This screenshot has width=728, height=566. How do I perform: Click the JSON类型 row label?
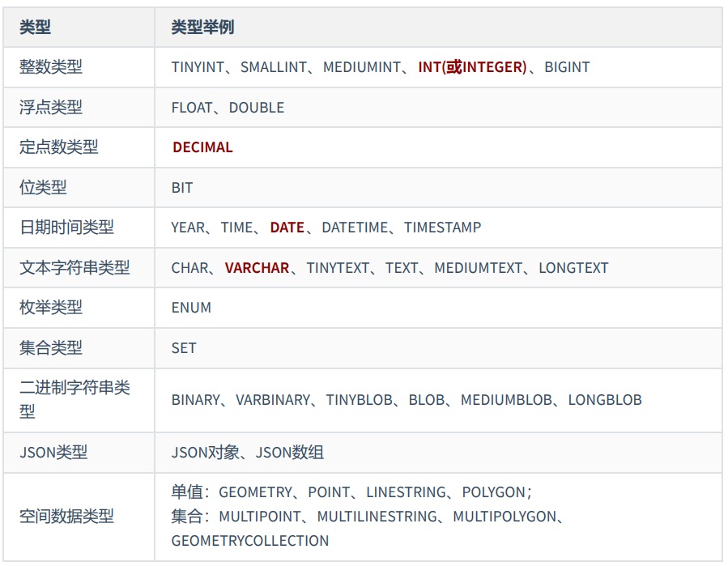[x=53, y=453]
